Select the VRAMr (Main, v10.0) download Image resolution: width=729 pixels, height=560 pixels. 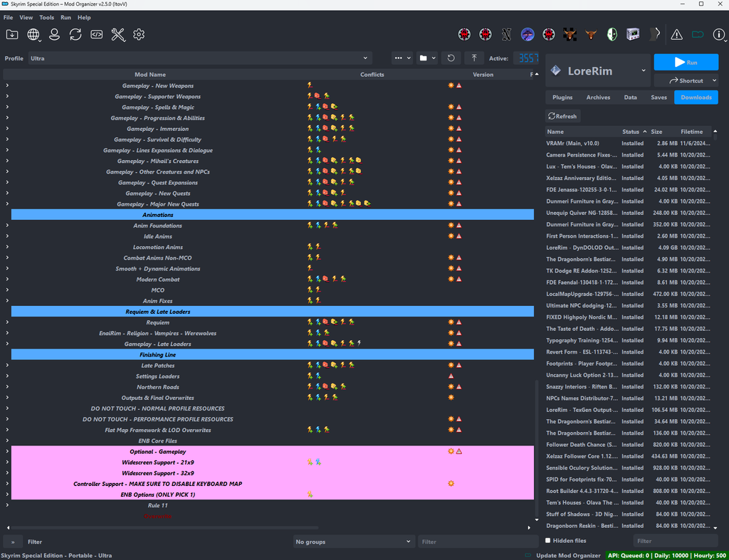click(x=628, y=143)
